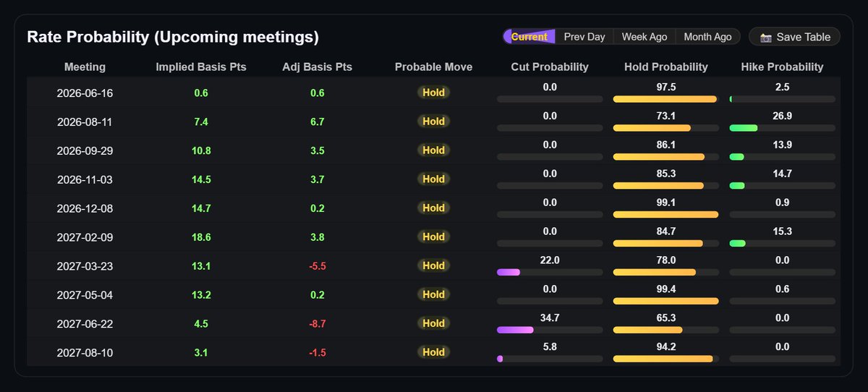Select the Month Ago tab
The height and width of the screenshot is (392, 868).
pos(708,37)
